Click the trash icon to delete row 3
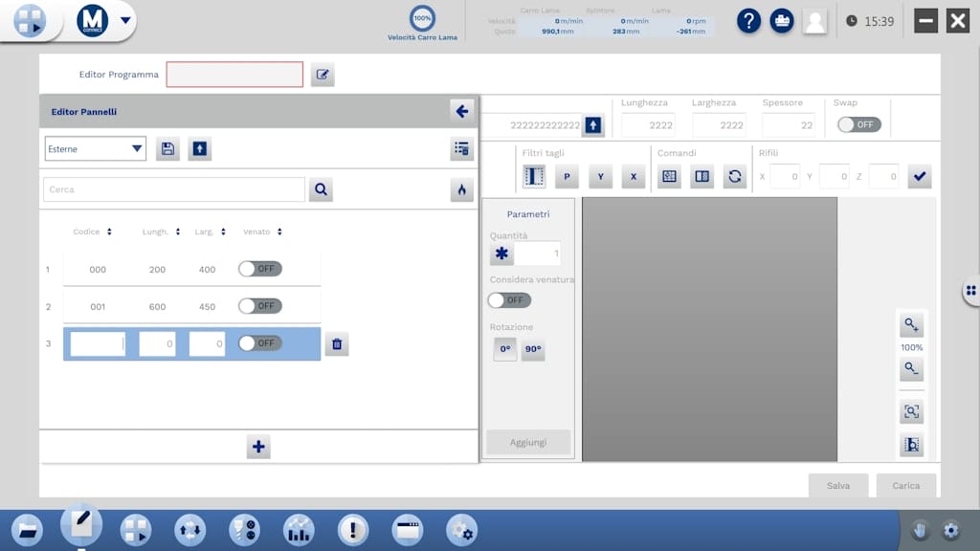Screen dimensions: 980x551 [x=336, y=344]
